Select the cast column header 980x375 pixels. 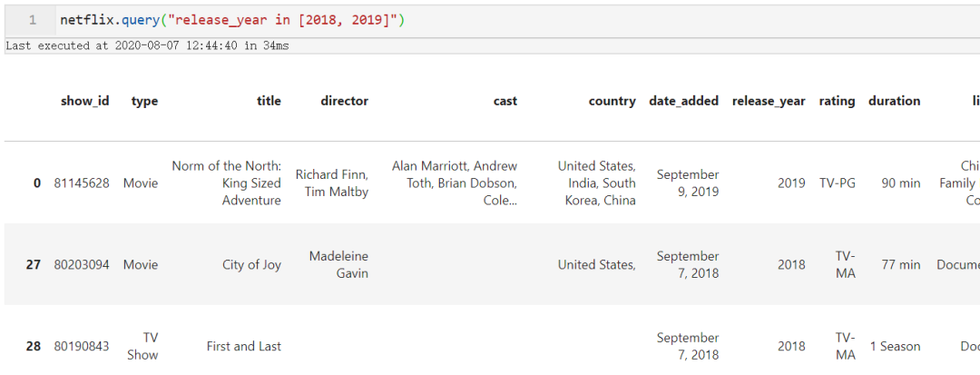click(x=505, y=101)
